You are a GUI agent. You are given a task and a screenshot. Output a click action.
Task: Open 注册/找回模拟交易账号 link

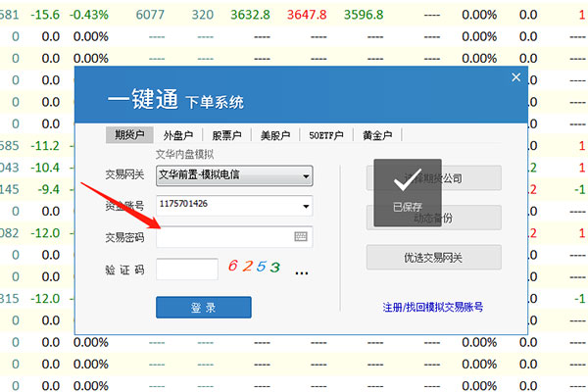click(x=433, y=307)
